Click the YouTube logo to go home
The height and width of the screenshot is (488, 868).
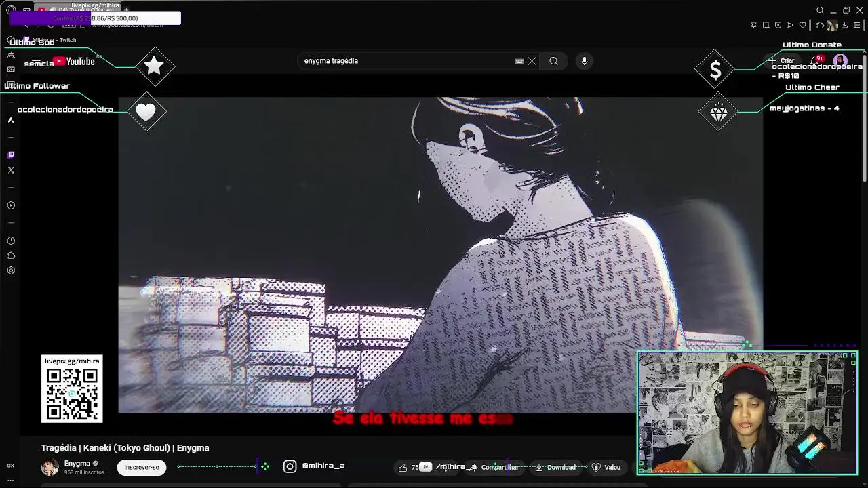[x=74, y=61]
